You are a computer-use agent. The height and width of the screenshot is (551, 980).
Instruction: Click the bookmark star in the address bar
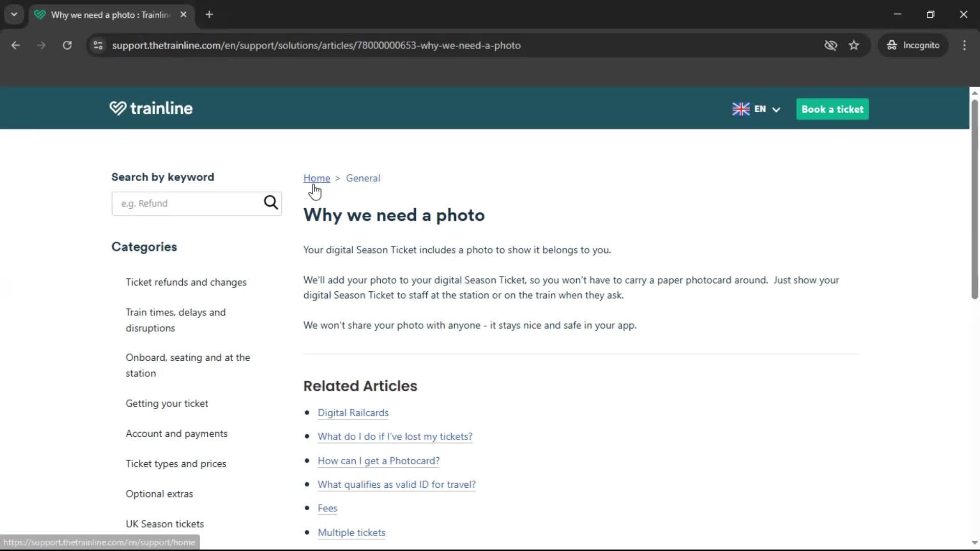[x=854, y=45]
